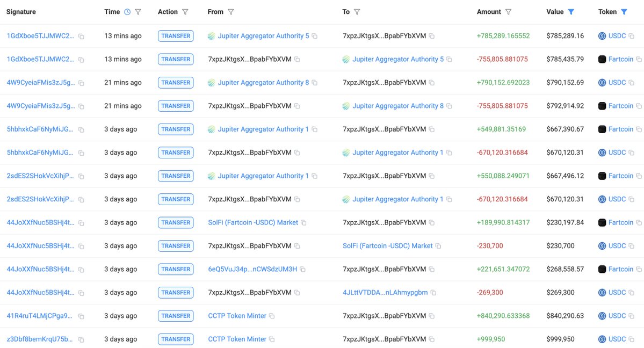
Task: Select amount +840,290.633368
Action: [x=503, y=316]
